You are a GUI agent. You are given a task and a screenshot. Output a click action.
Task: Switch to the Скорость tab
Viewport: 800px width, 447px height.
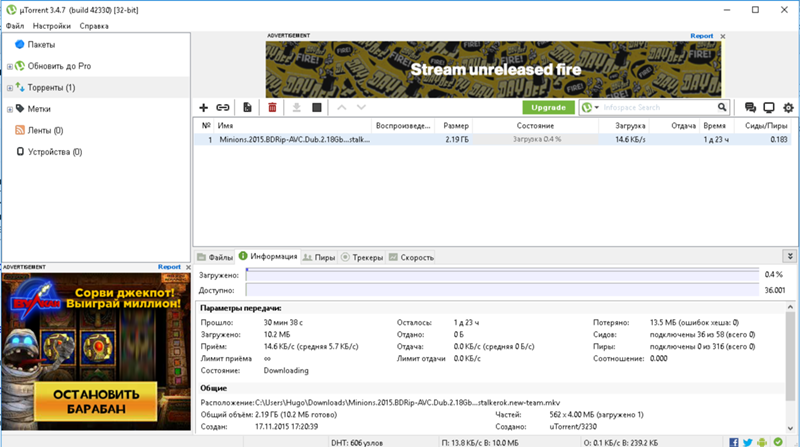(x=411, y=257)
